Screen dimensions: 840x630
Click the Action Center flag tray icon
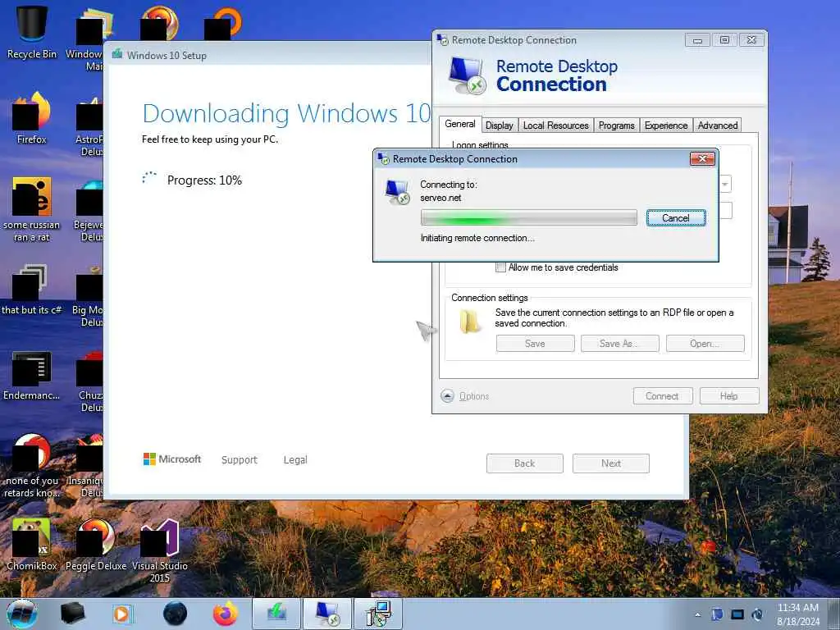coord(717,614)
